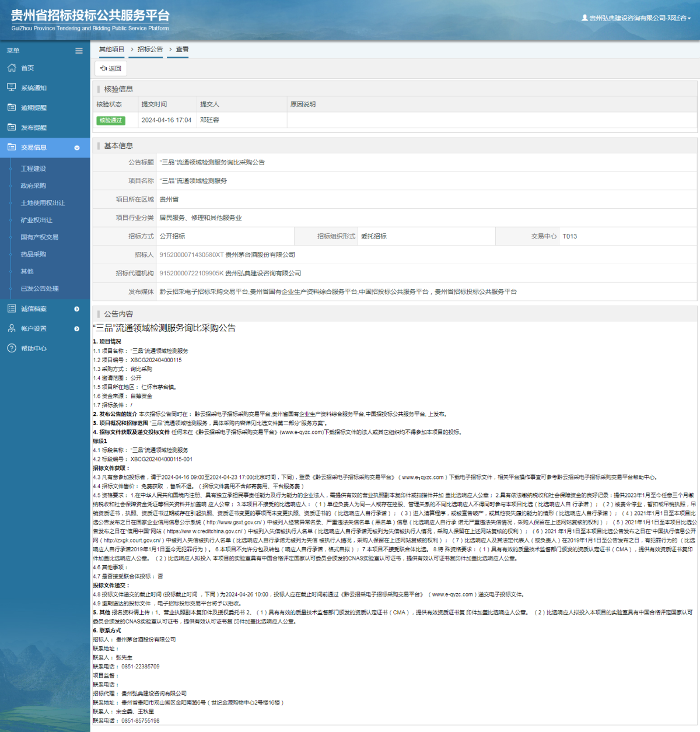Open 已发公告处理 in the sidebar

click(x=40, y=288)
